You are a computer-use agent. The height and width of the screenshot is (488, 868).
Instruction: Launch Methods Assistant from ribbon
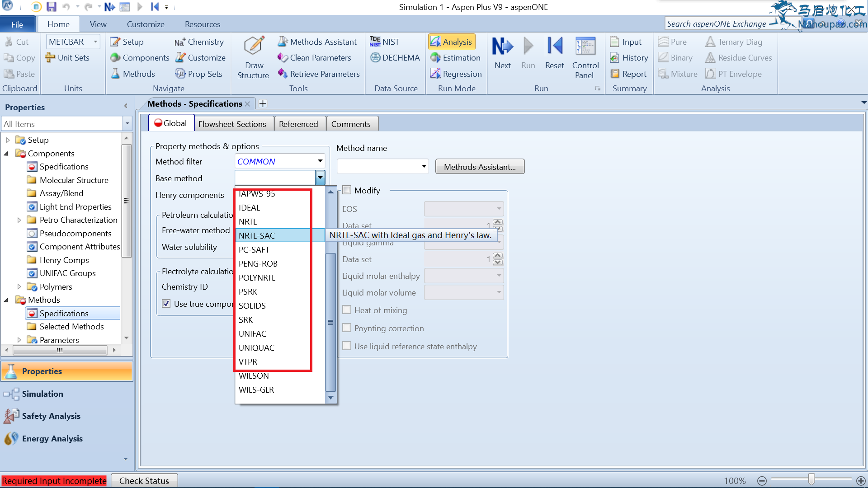point(317,42)
